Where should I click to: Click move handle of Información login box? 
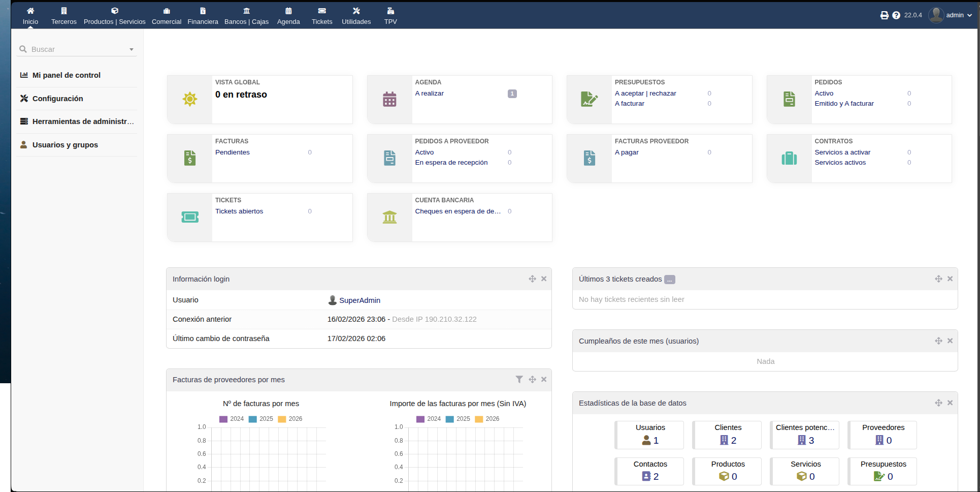(x=532, y=279)
